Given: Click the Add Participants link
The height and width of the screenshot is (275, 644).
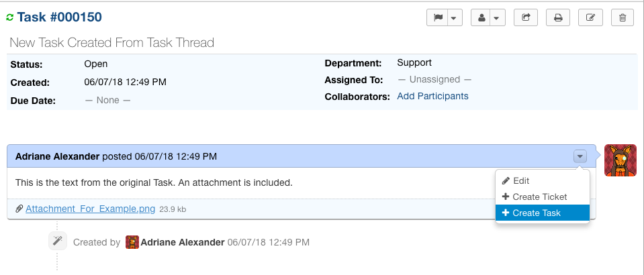Looking at the screenshot, I should pos(432,96).
